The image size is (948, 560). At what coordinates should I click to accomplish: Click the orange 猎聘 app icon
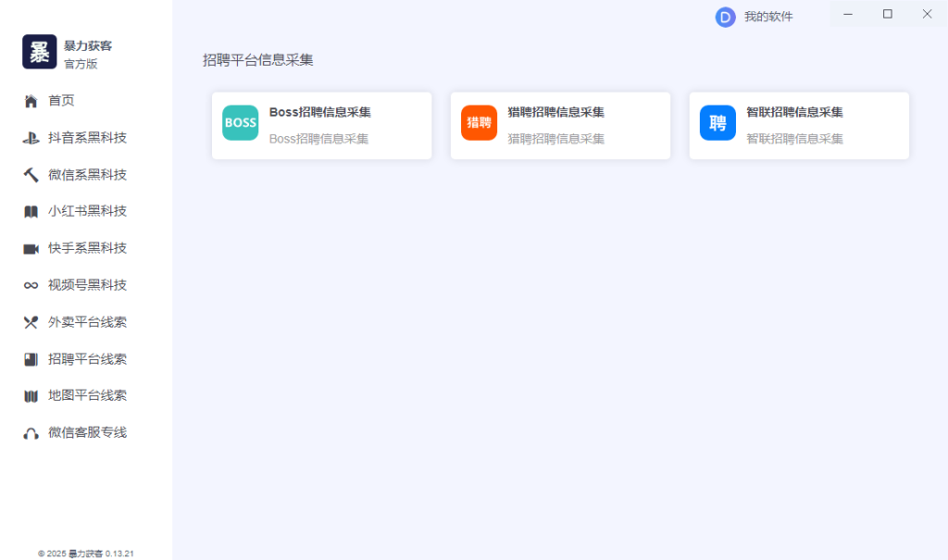(479, 120)
